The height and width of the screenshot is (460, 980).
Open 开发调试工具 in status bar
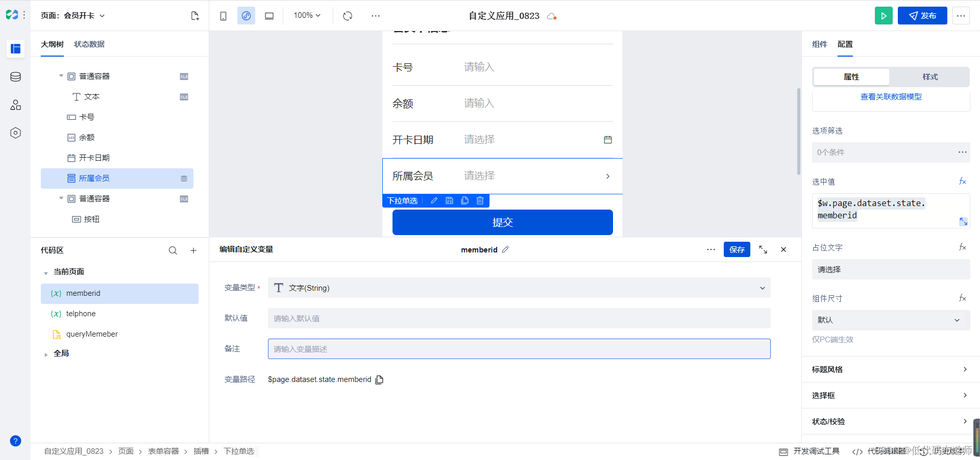click(x=810, y=451)
